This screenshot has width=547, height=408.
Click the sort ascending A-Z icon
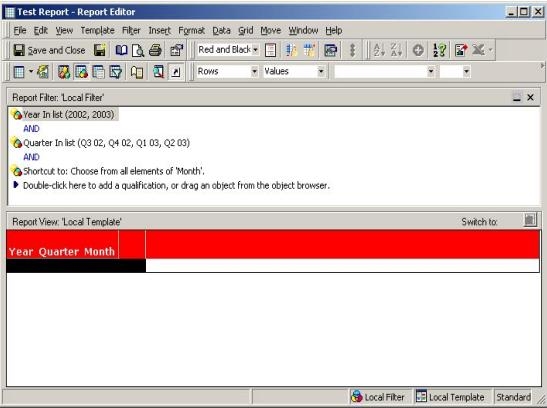pos(379,51)
